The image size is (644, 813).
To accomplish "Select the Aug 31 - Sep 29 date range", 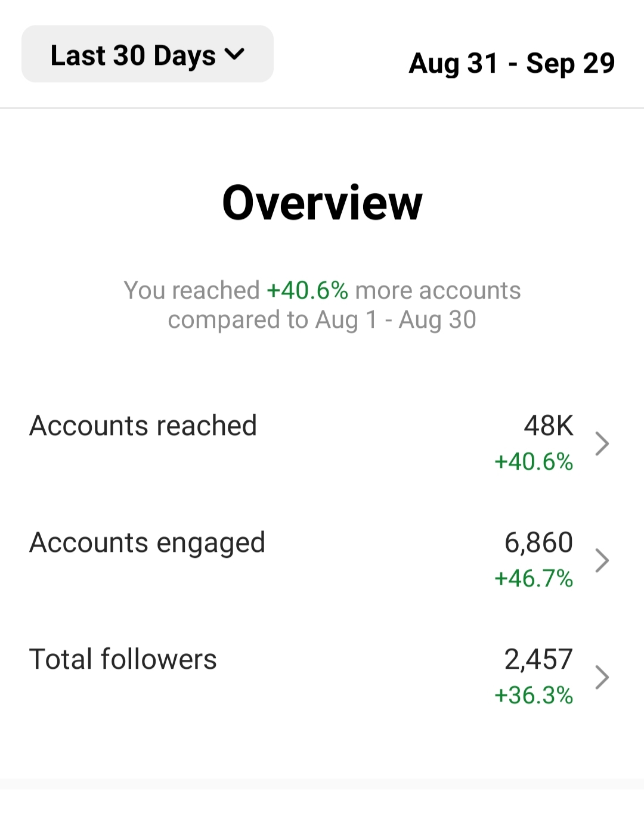I will 512,63.
